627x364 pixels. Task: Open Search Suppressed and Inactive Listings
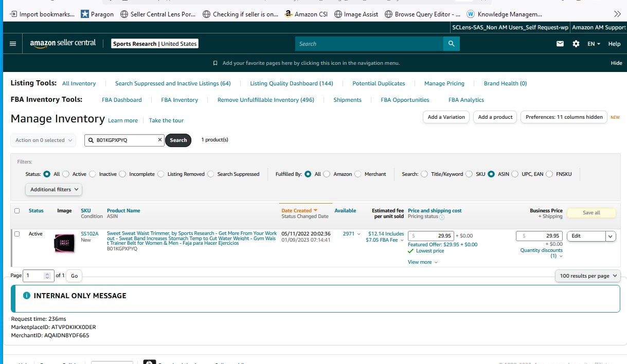tap(173, 83)
